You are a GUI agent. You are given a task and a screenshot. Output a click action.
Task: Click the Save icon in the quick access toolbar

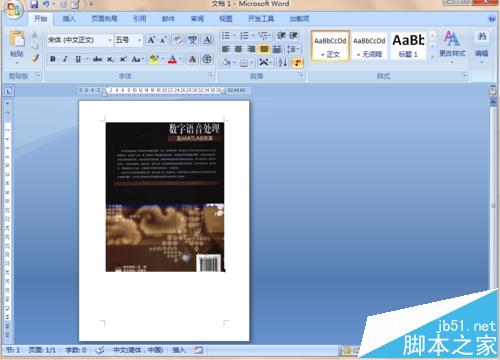[34, 4]
